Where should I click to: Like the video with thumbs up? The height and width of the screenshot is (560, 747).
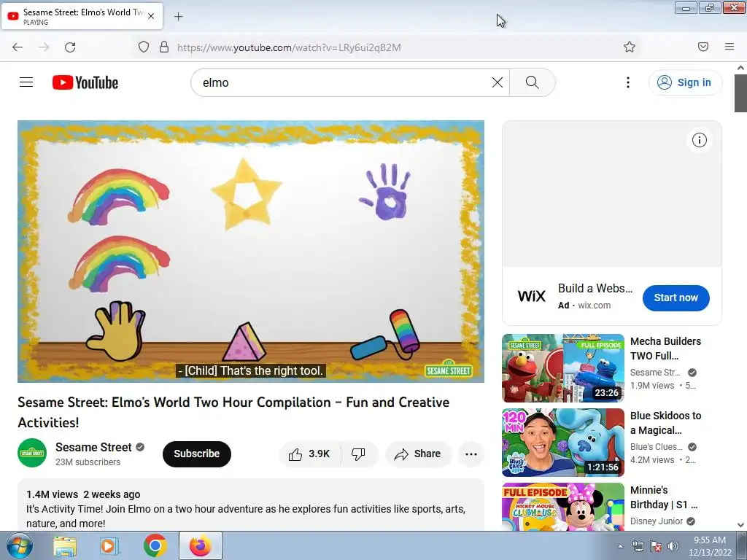pyautogui.click(x=309, y=454)
